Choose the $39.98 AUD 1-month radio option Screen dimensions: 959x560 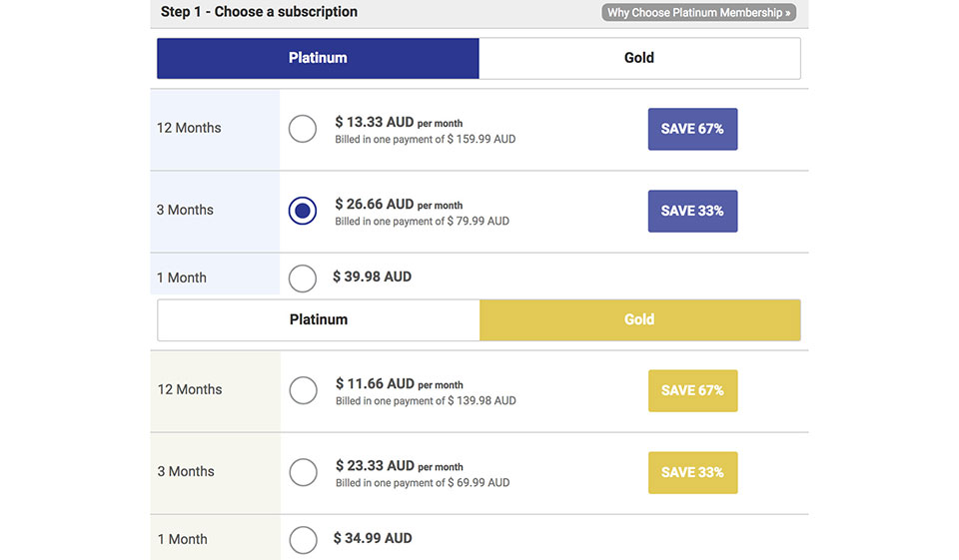pyautogui.click(x=303, y=278)
